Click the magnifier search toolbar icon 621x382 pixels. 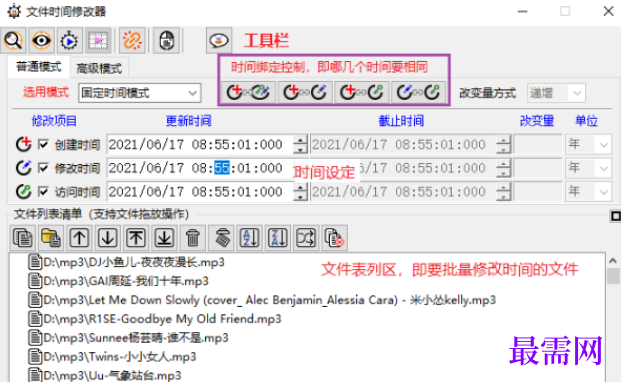pos(13,40)
